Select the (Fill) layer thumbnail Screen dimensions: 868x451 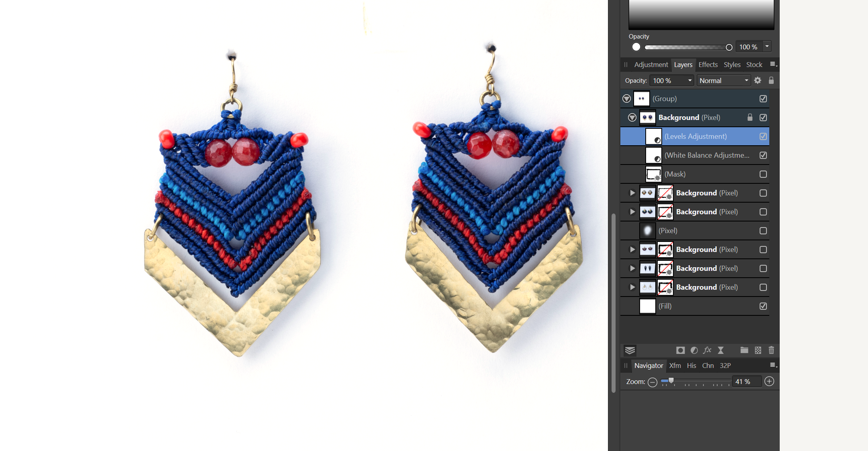point(647,306)
